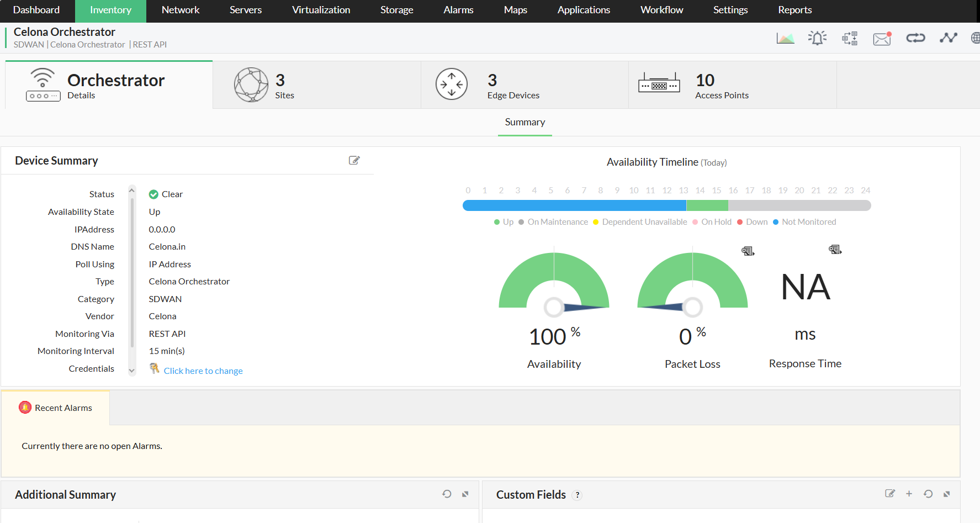Click the Edge Devices arrows icon
The image size is (980, 523).
(452, 84)
